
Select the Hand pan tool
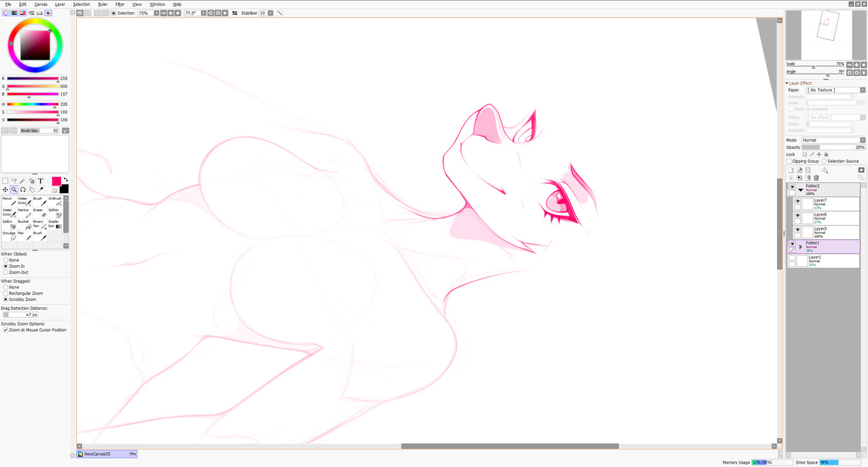[31, 190]
